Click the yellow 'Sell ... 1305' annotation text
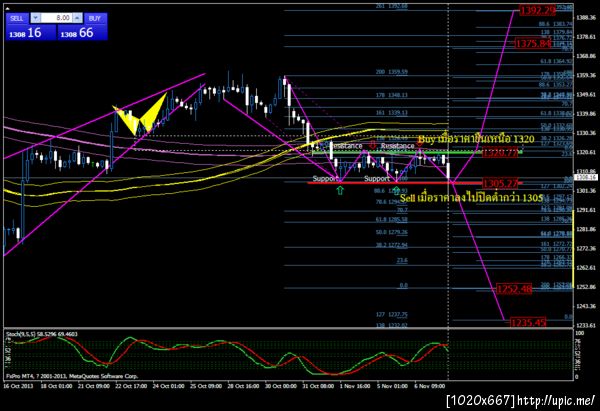 pos(471,198)
